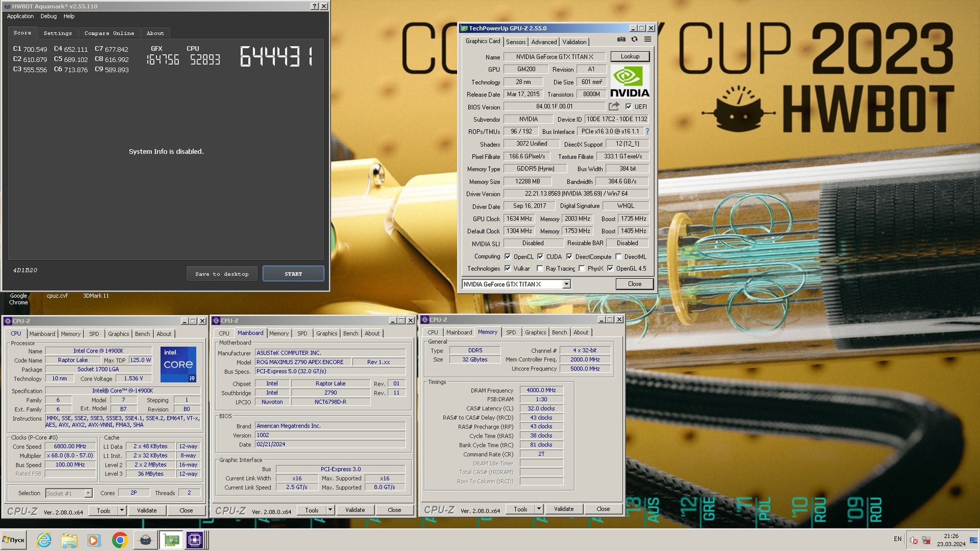Screen dimensions: 980x551
Task: Open the 3DMark 11 desktop shortcut
Action: click(x=96, y=296)
